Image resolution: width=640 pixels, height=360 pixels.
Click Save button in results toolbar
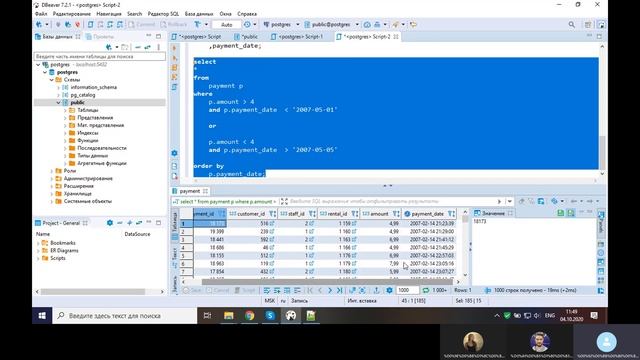point(193,290)
